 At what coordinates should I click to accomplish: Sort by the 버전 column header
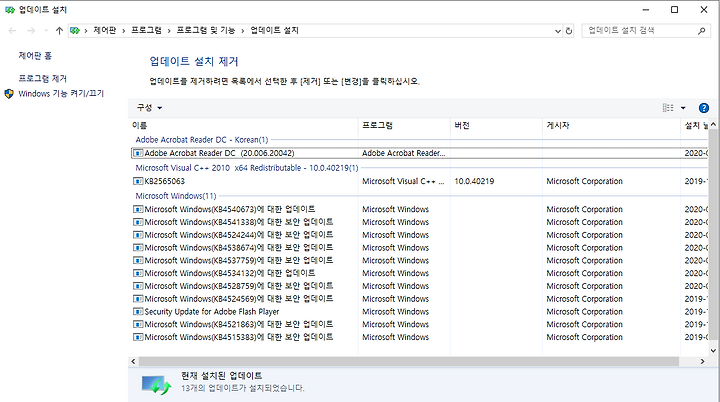(x=496, y=125)
